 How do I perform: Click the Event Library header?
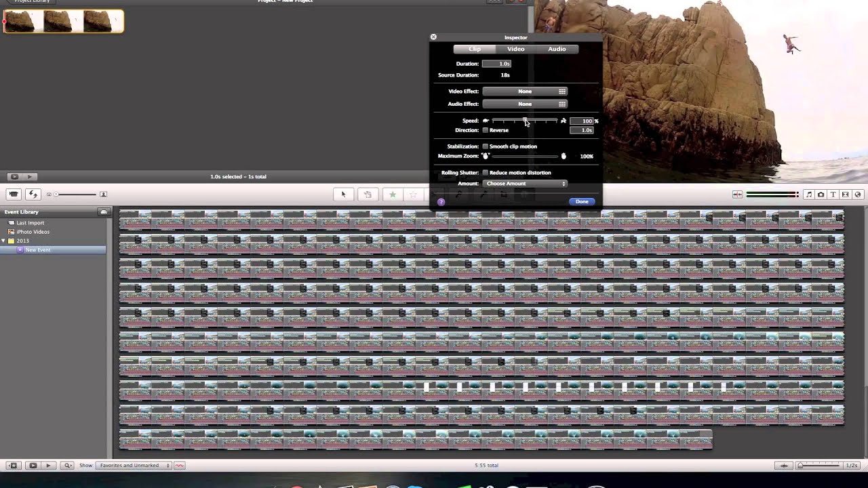(22, 212)
